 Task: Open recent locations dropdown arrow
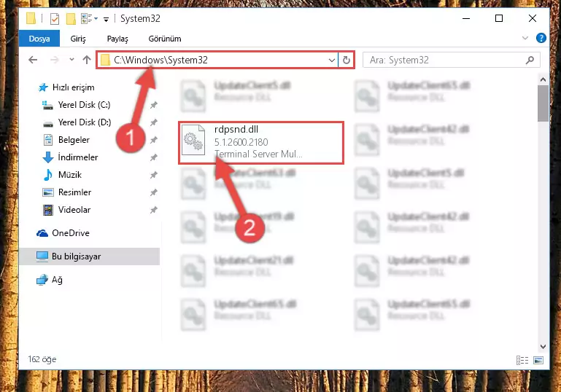(x=71, y=60)
